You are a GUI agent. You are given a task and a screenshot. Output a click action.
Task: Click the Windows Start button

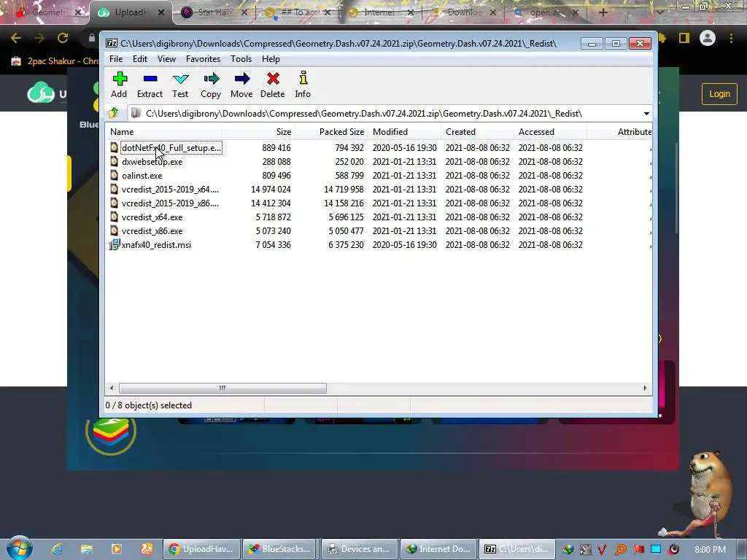tap(20, 548)
